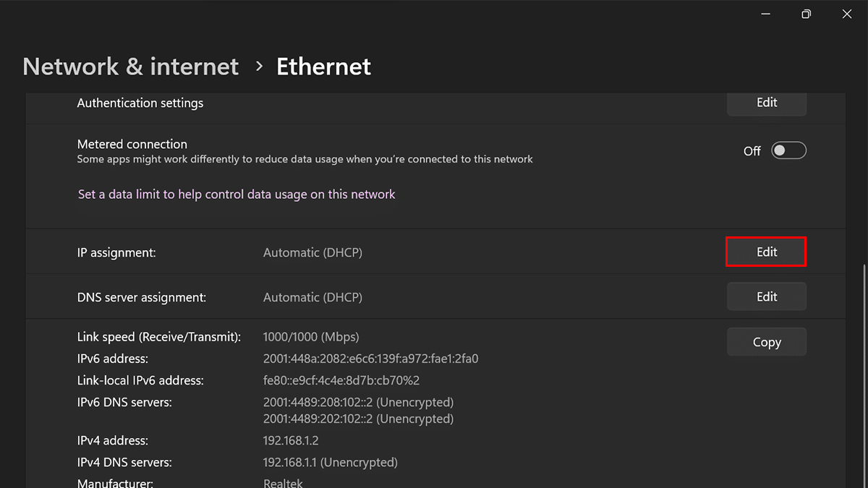Click the IPv4 address value 192.168.1.2
This screenshot has width=868, height=488.
click(291, 440)
